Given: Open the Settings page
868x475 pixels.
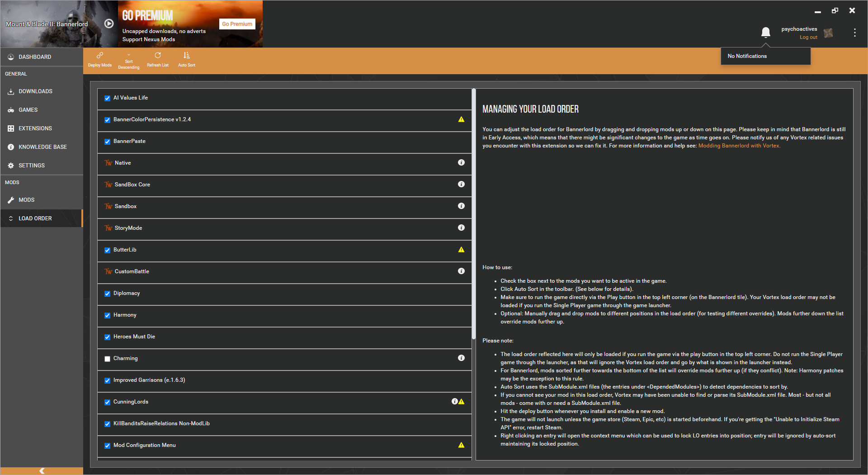Looking at the screenshot, I should [x=42, y=166].
